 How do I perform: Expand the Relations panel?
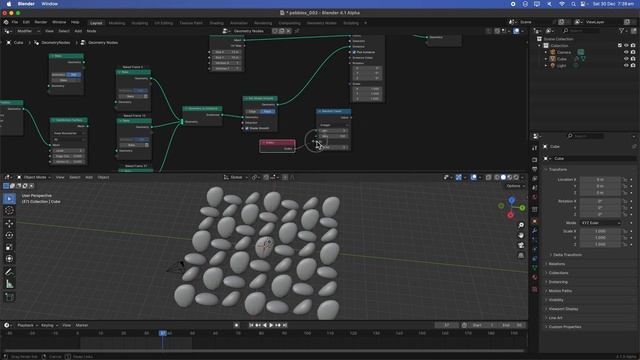pos(556,264)
